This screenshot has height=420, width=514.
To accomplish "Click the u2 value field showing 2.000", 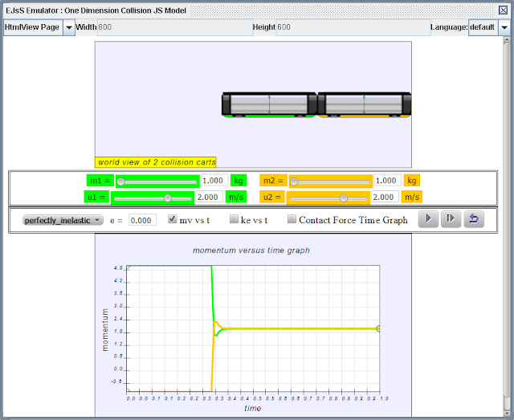I will tap(385, 197).
